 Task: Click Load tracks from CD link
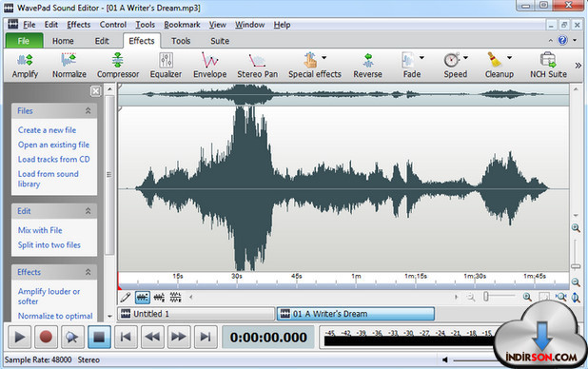pos(53,159)
